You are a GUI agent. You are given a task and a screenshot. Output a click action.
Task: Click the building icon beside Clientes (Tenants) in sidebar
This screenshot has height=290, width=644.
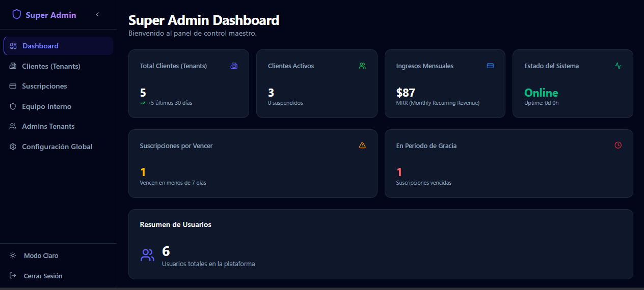(x=13, y=66)
